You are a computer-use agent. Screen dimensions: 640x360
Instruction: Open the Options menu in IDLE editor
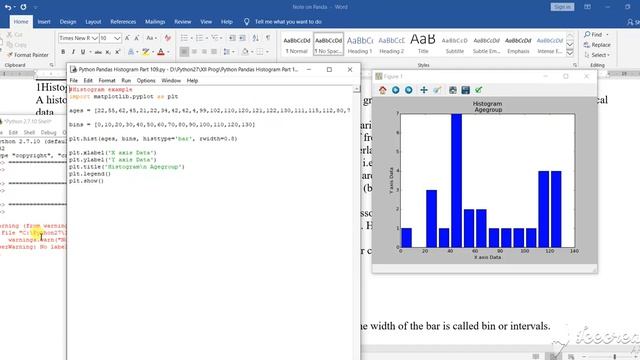(146, 81)
